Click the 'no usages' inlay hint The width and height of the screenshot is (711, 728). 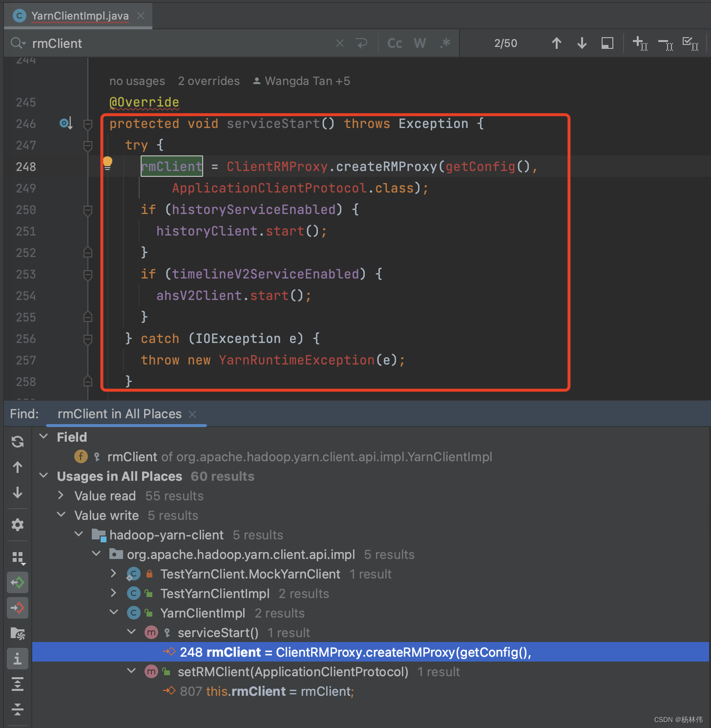pos(137,81)
